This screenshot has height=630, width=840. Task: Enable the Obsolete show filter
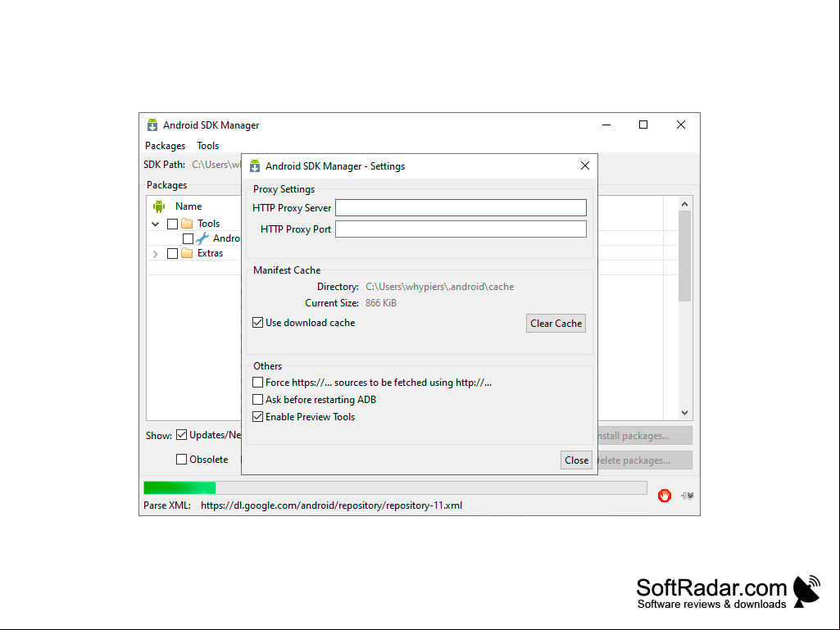pos(182,459)
